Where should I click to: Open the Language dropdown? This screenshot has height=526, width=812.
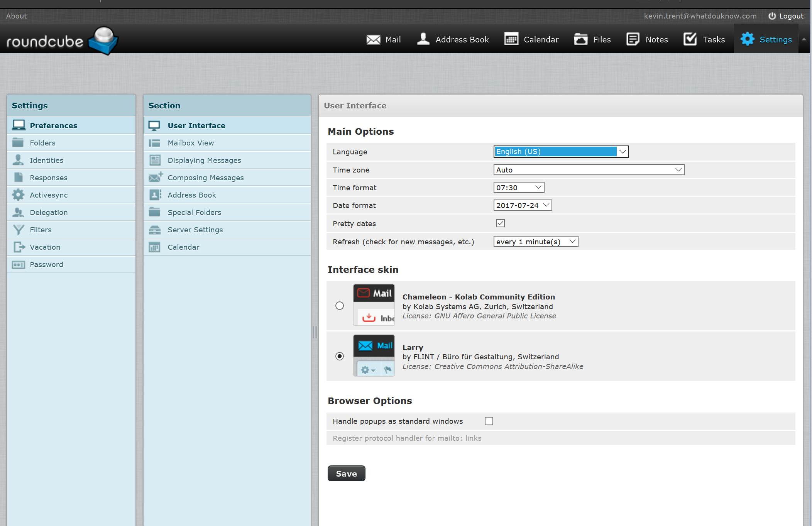point(561,152)
